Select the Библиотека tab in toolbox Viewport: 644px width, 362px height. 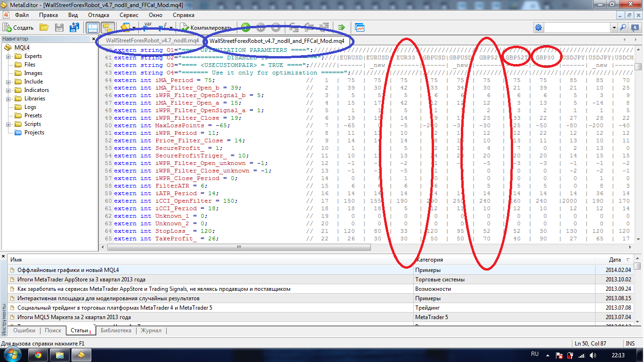[116, 330]
